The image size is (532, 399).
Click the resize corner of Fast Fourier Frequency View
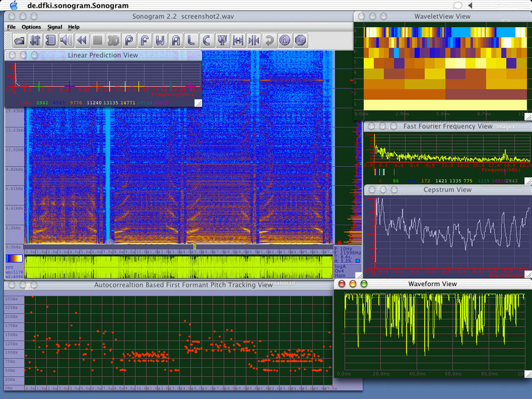[528, 181]
